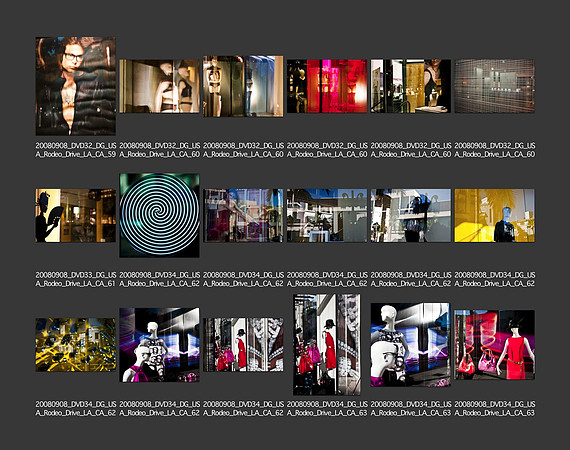The image size is (570, 450).
Task: Click filename under the blue curtain torso photo
Action: tap(244, 150)
